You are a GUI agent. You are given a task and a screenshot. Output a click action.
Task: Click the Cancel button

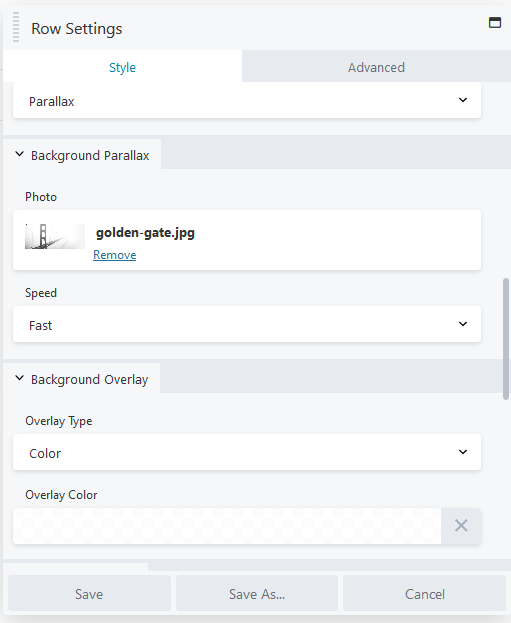coord(424,594)
